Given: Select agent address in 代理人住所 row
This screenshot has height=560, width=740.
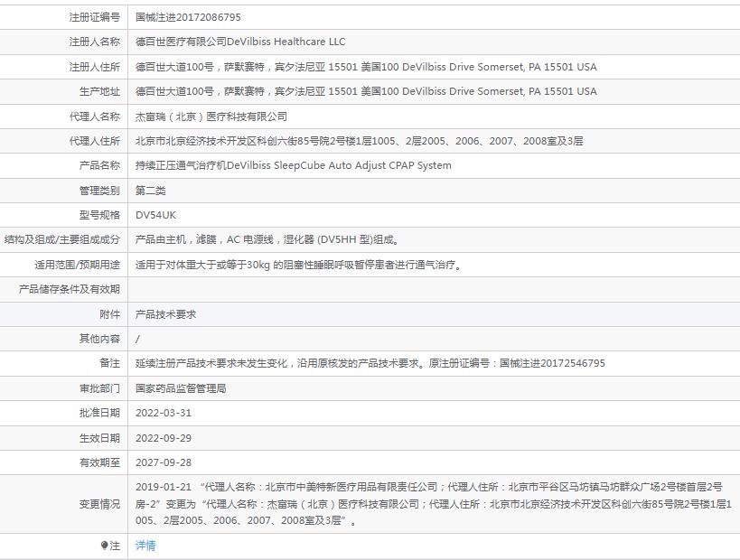Looking at the screenshot, I should pyautogui.click(x=359, y=141).
